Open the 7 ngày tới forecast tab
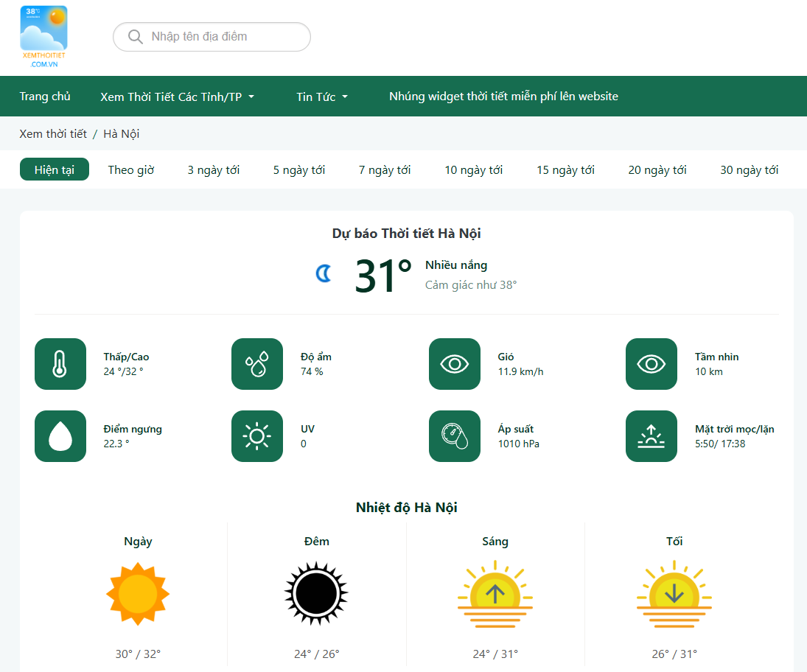 coord(385,169)
